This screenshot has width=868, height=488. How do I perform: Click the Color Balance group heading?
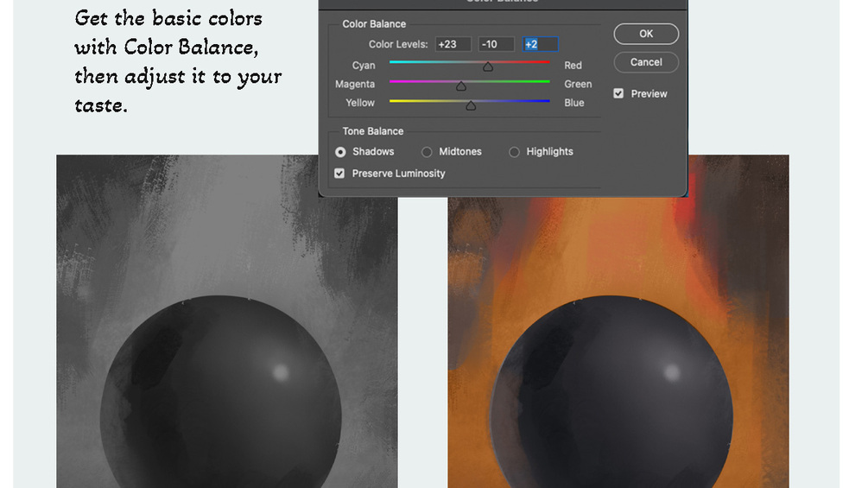pyautogui.click(x=374, y=24)
